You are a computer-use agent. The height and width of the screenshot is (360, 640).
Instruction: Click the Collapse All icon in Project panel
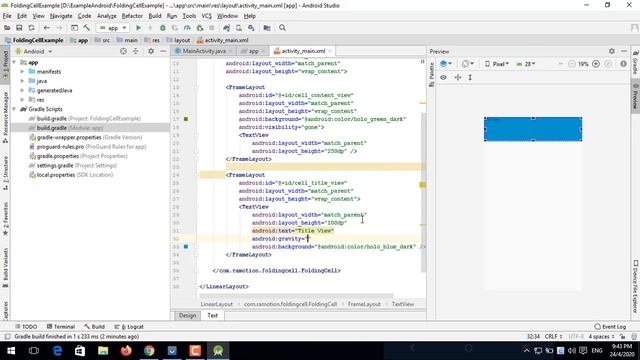(x=136, y=51)
